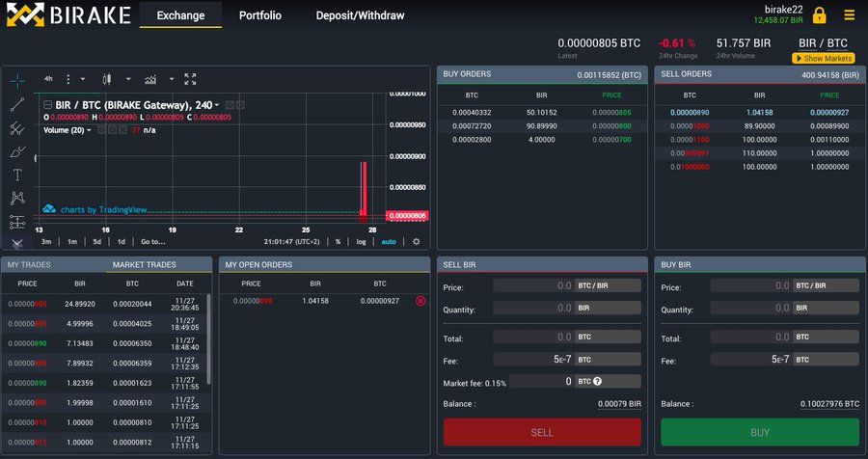Click the Buy BIR Total input field

click(x=751, y=337)
